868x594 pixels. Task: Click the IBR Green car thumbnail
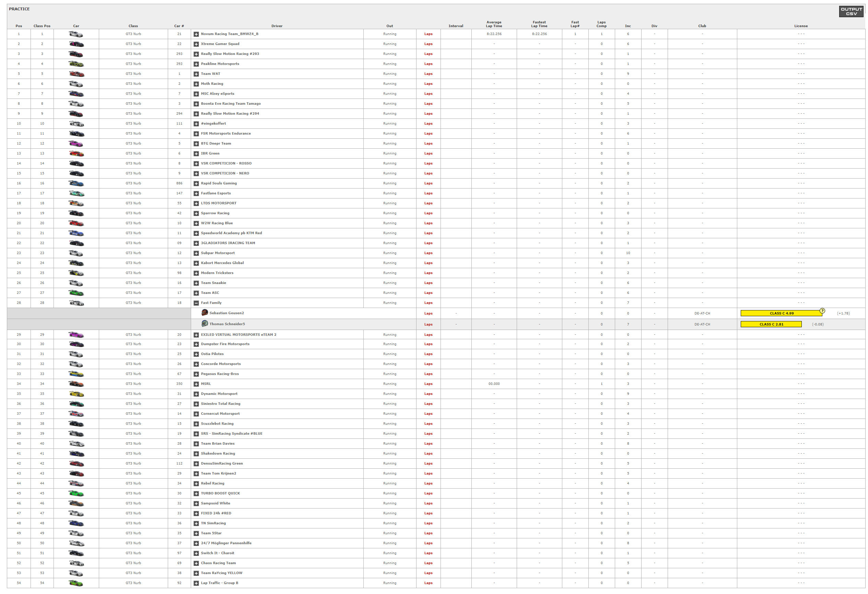(x=76, y=153)
